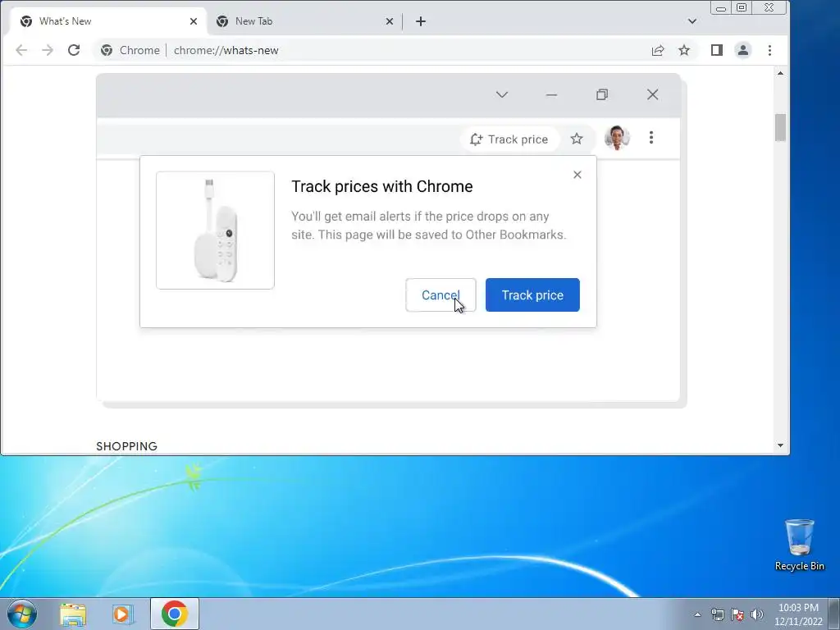Close the What's New tab
The image size is (840, 630).
(194, 21)
